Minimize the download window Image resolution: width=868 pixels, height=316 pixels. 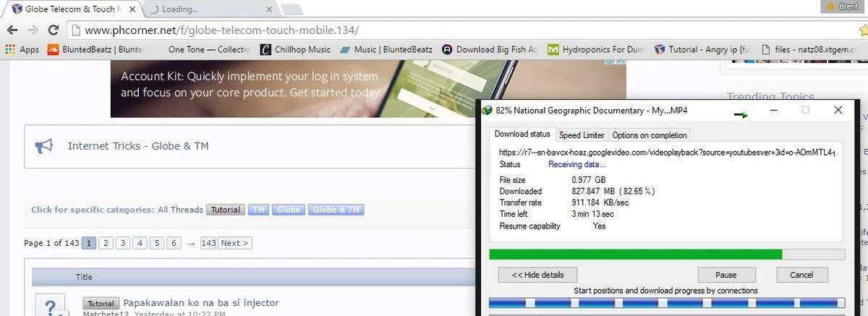pyautogui.click(x=773, y=111)
